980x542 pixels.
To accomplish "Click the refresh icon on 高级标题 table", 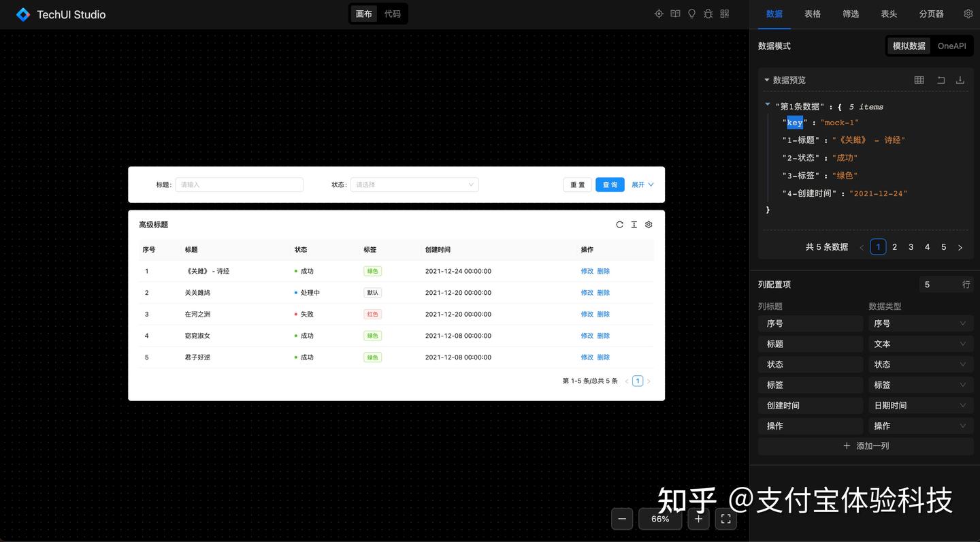I will click(619, 224).
